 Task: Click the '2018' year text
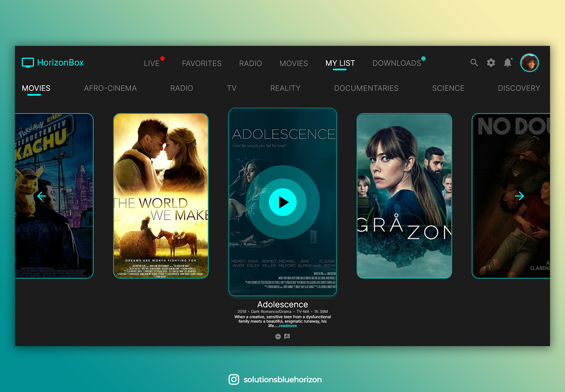pyautogui.click(x=242, y=312)
